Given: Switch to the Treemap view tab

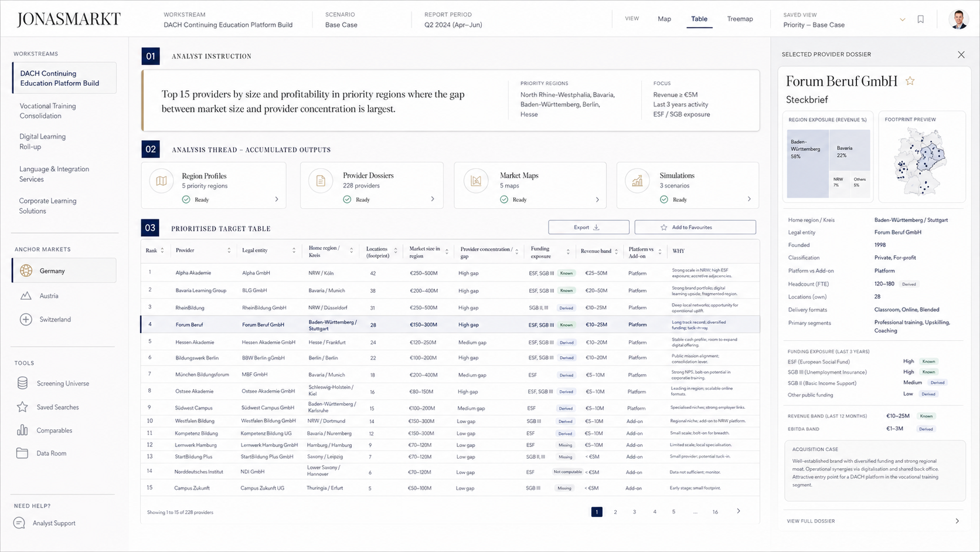Looking at the screenshot, I should point(740,19).
